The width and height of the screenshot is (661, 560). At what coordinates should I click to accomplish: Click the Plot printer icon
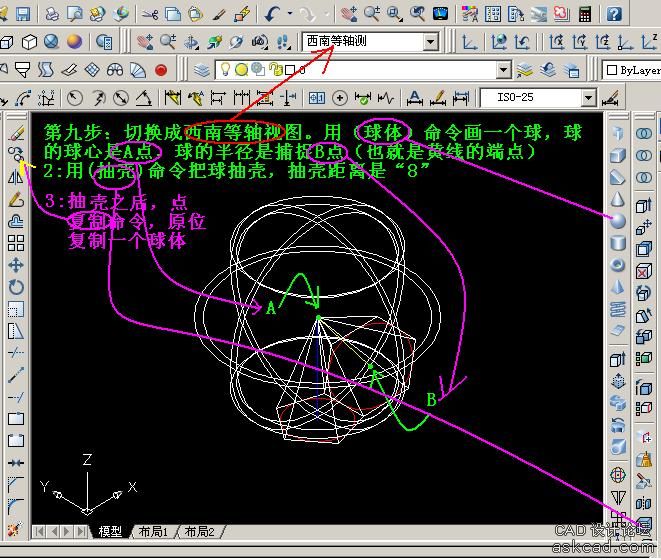coord(52,14)
